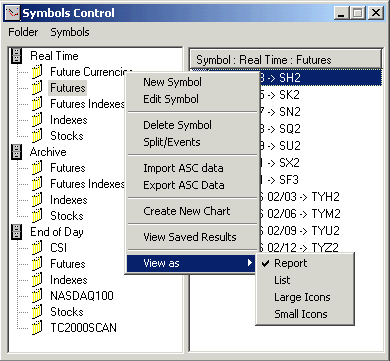Screen dimensions: 390x361
Task: Click the Symbols Control title bar app icon
Action: click(13, 13)
